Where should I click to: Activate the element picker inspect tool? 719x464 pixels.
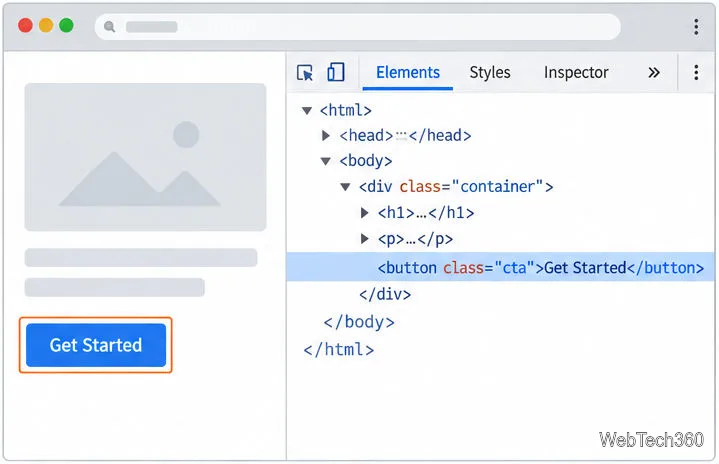[x=305, y=72]
